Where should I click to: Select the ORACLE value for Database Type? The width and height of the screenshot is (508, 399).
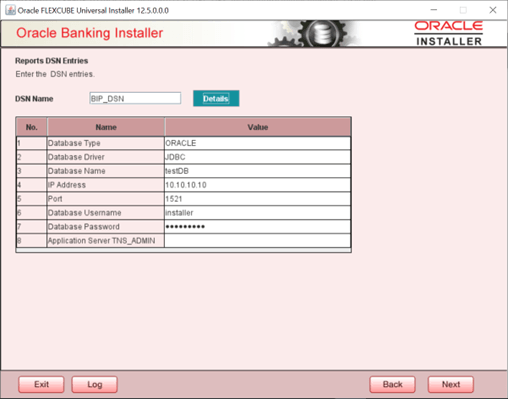[257, 143]
